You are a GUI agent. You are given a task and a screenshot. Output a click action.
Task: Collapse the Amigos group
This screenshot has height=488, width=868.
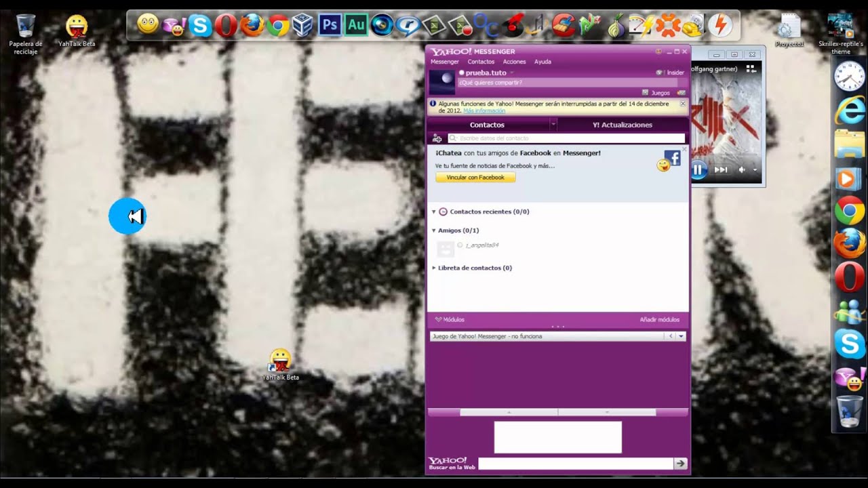pyautogui.click(x=434, y=230)
